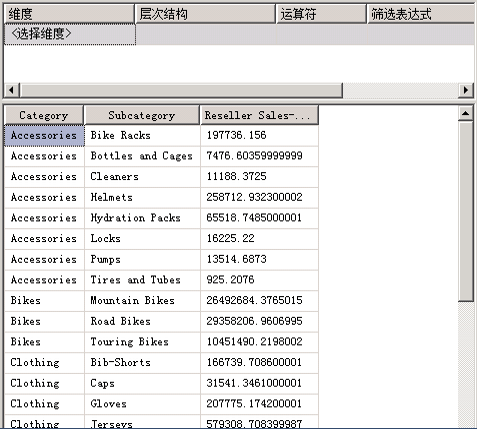Select the Tires and Tubes cell

coord(142,280)
